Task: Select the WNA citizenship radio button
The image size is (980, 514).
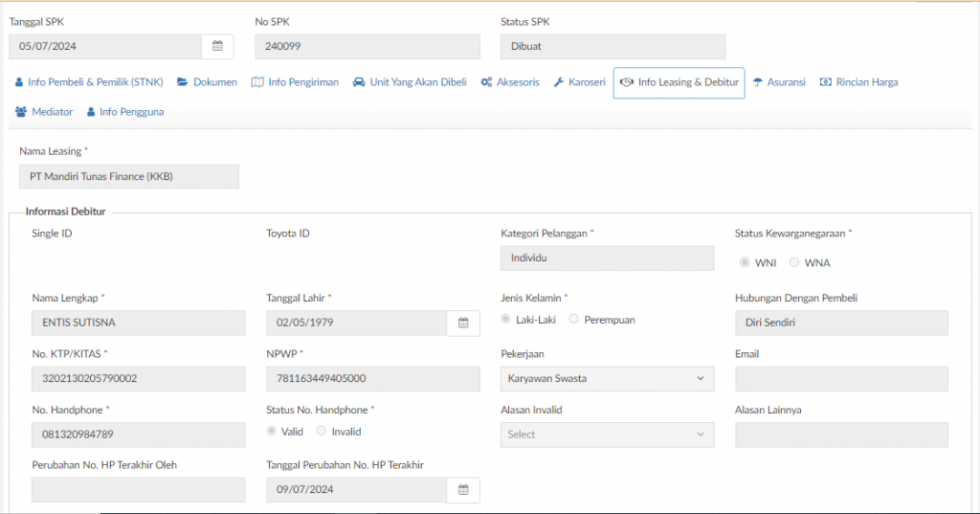Action: click(793, 262)
